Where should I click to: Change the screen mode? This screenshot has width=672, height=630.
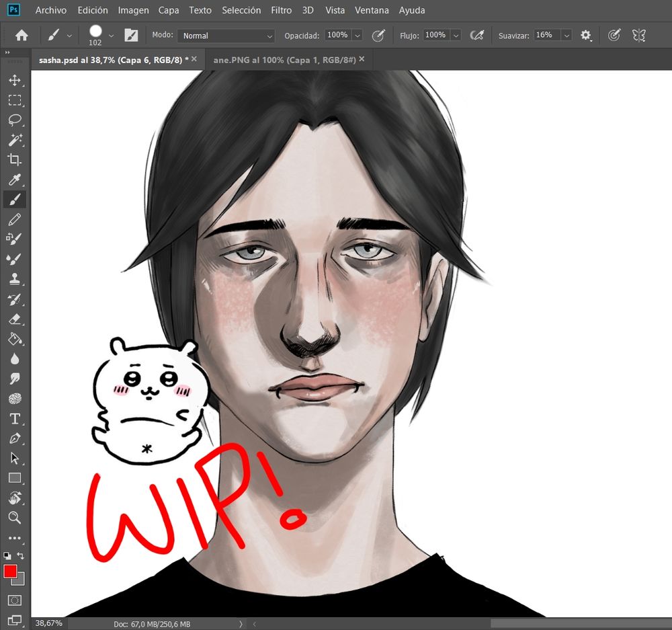15,620
